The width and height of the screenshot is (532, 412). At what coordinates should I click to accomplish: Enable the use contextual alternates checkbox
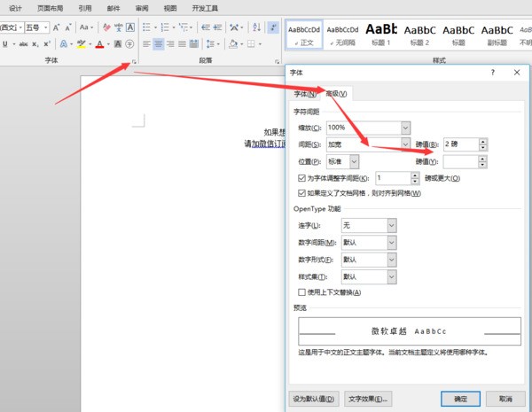(x=302, y=292)
